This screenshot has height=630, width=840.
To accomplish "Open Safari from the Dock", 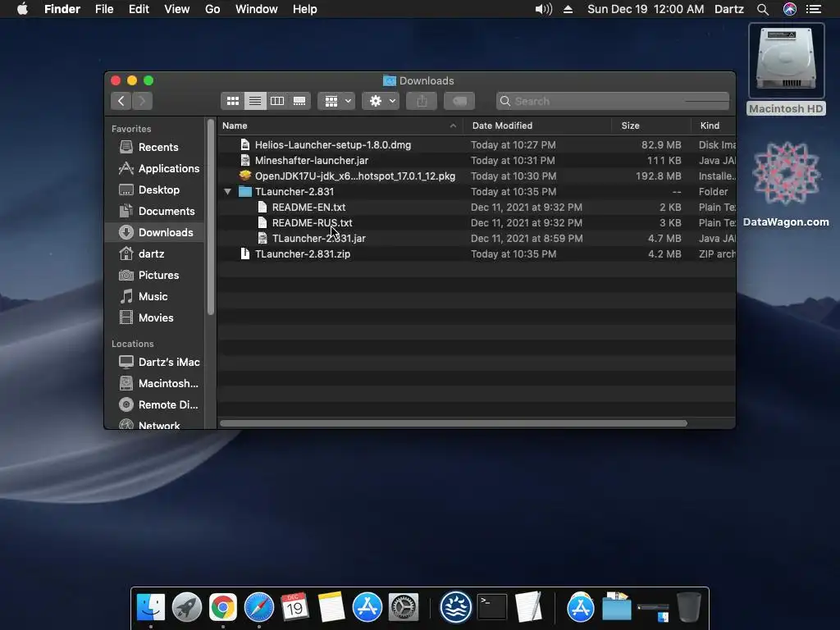I will 259,608.
